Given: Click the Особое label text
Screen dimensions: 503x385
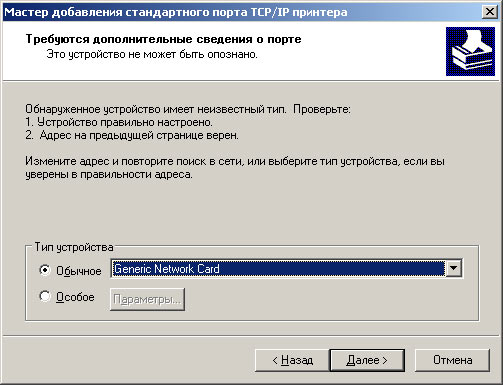Looking at the screenshot, I should click(x=75, y=297).
